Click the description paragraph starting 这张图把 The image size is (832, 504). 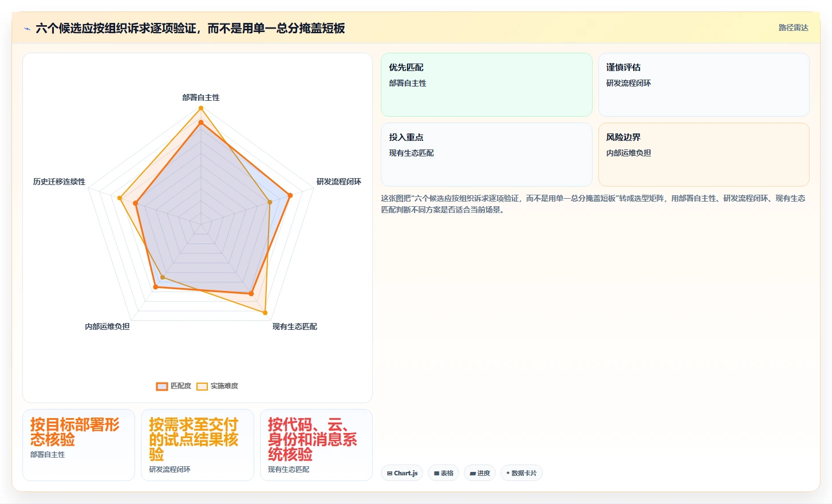pos(593,204)
